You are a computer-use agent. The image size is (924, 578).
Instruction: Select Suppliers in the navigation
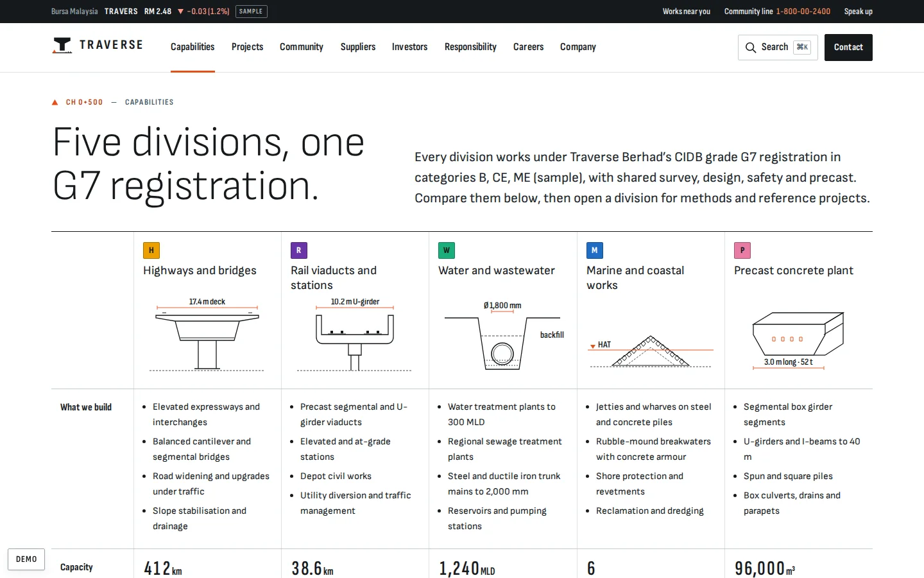[358, 47]
